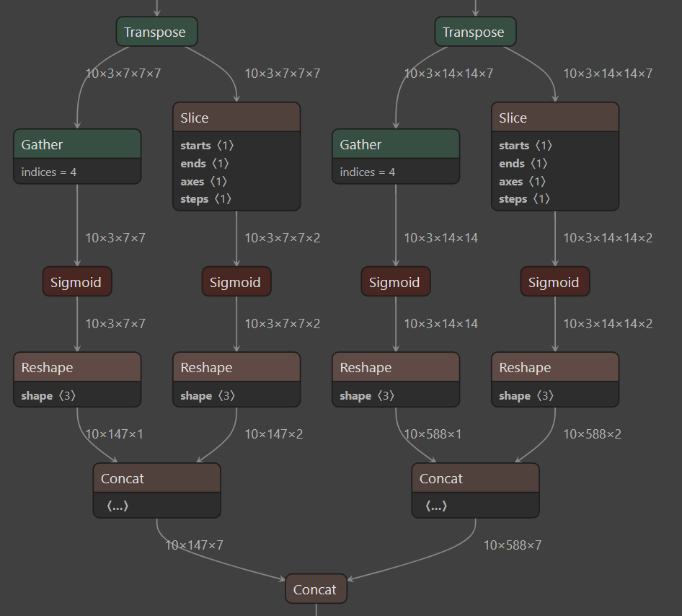This screenshot has height=616, width=682.
Task: Click the Sigmoid node outputting 10×3×14×14×2
Action: [554, 281]
